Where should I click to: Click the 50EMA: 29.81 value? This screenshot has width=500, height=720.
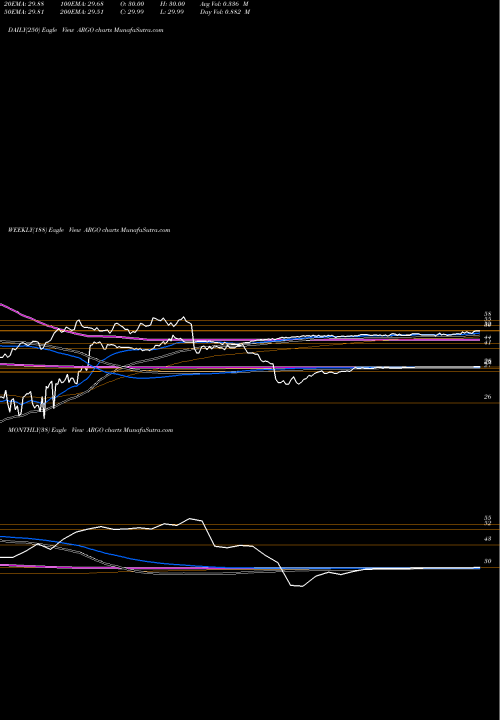(22, 12)
